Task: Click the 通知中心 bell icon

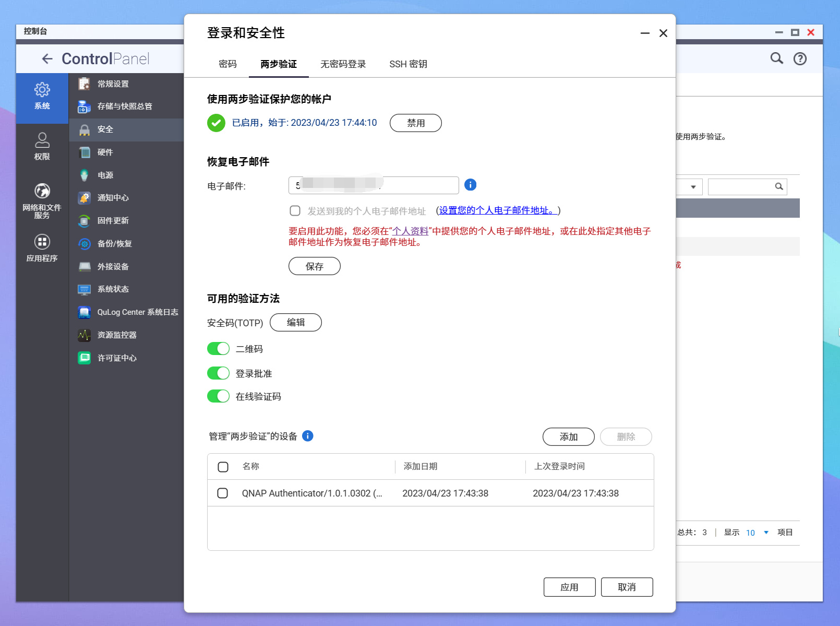Action: 84,198
